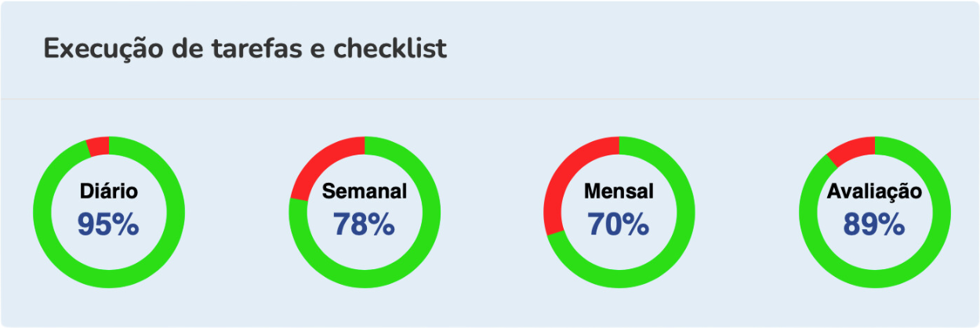The width and height of the screenshot is (980, 328).
Task: Click the 78% value
Action: (x=364, y=225)
